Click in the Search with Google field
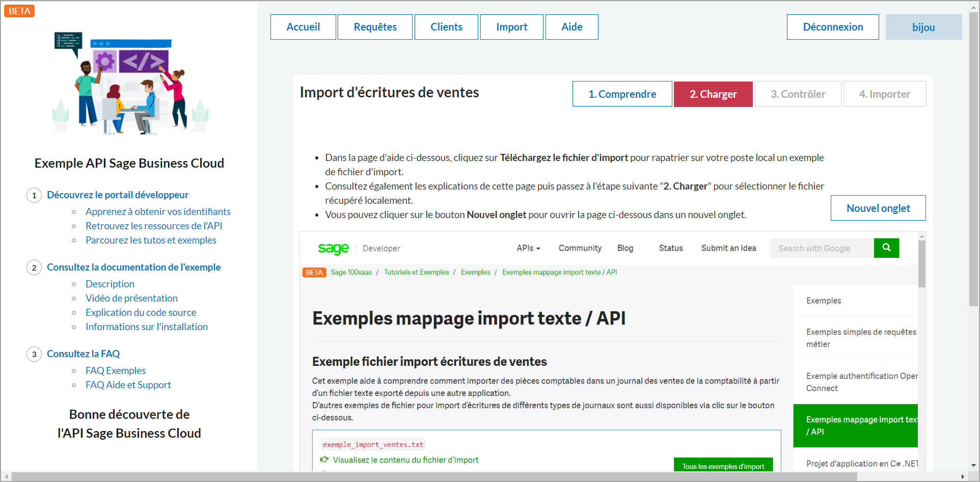 (822, 248)
